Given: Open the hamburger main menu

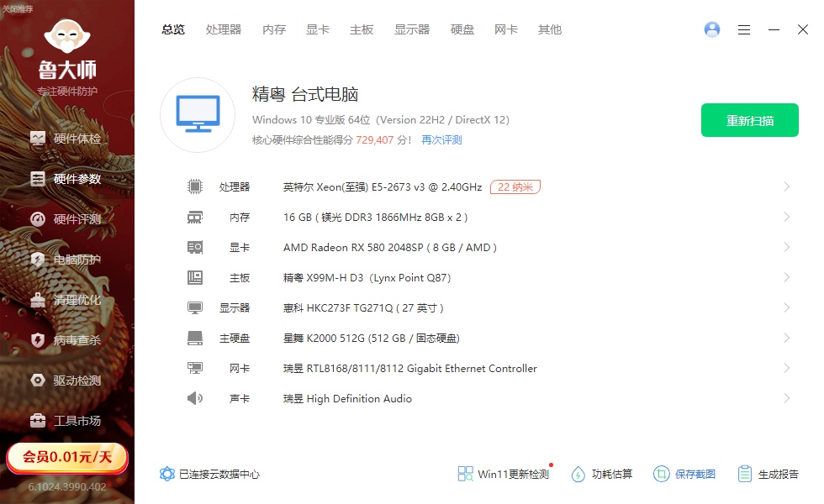Looking at the screenshot, I should [x=744, y=29].
